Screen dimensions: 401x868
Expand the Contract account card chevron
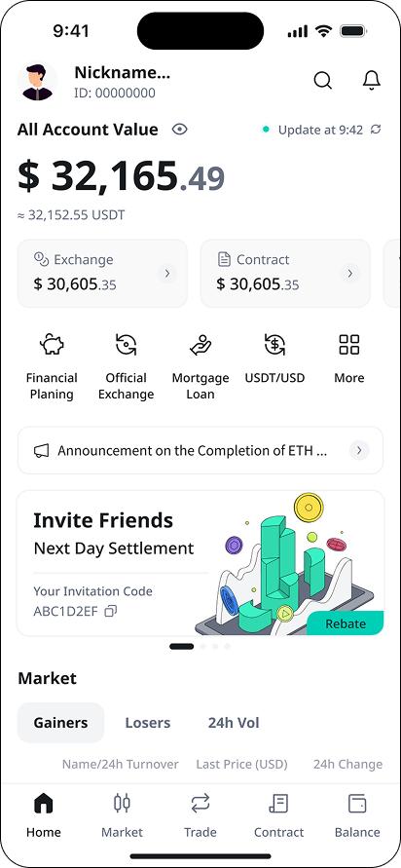click(x=349, y=273)
